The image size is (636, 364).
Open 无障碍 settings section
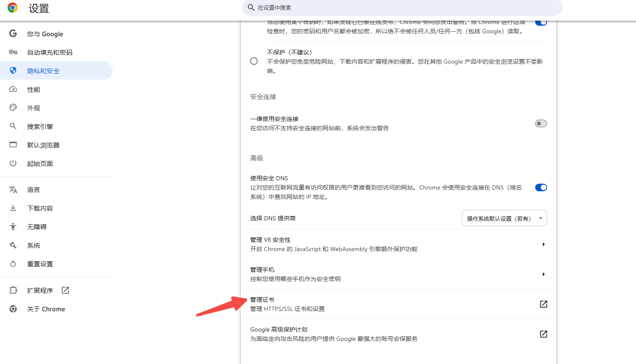click(57, 227)
